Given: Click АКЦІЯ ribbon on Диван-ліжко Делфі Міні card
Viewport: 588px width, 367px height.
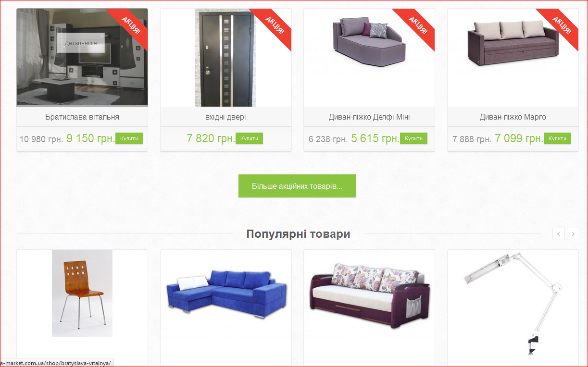Looking at the screenshot, I should coord(416,27).
